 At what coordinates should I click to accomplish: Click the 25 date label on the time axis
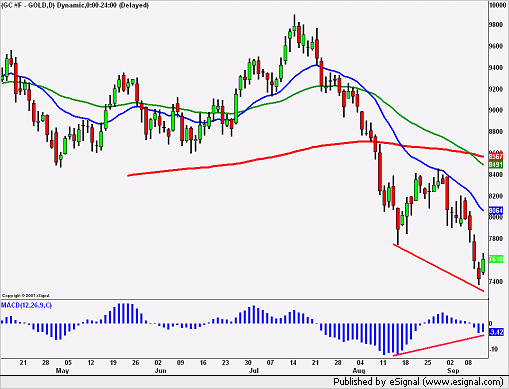(428, 363)
